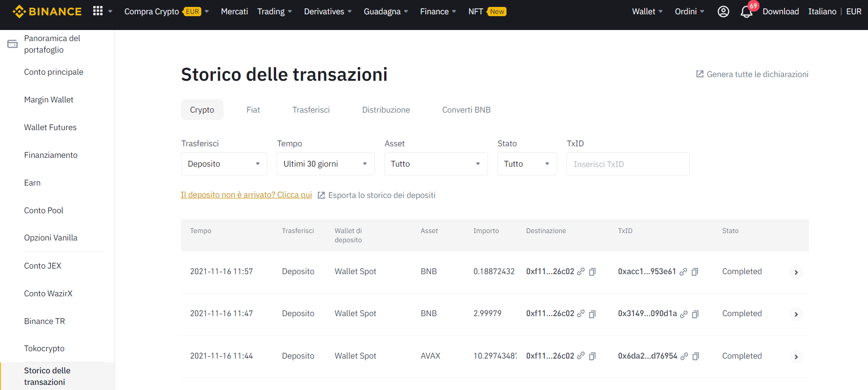Screen dimensions: 868x390
Task: Select the Crypto tab
Action: pyautogui.click(x=202, y=110)
